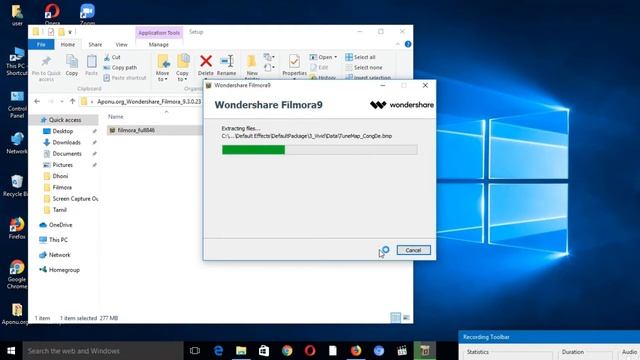Switch to the Home ribbon tab
Viewport: 640px width, 360px height.
(x=68, y=44)
